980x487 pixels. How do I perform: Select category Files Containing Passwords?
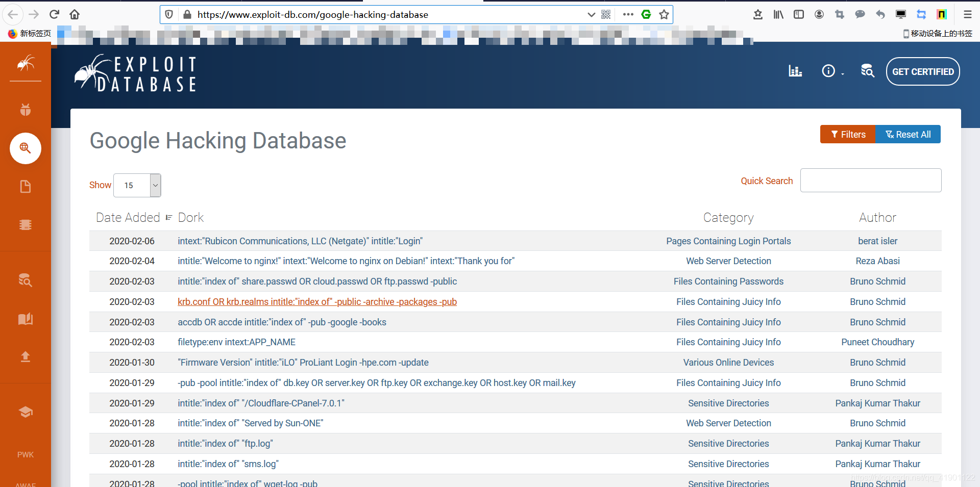(x=728, y=281)
